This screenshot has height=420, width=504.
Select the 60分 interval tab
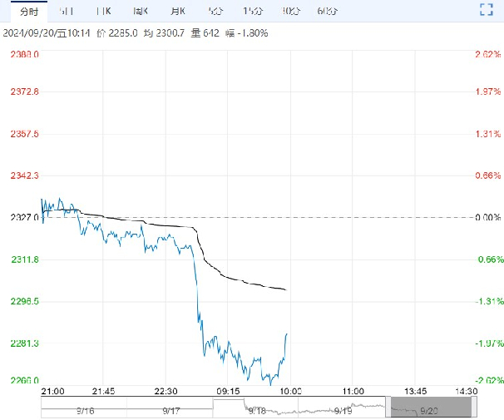(x=327, y=11)
